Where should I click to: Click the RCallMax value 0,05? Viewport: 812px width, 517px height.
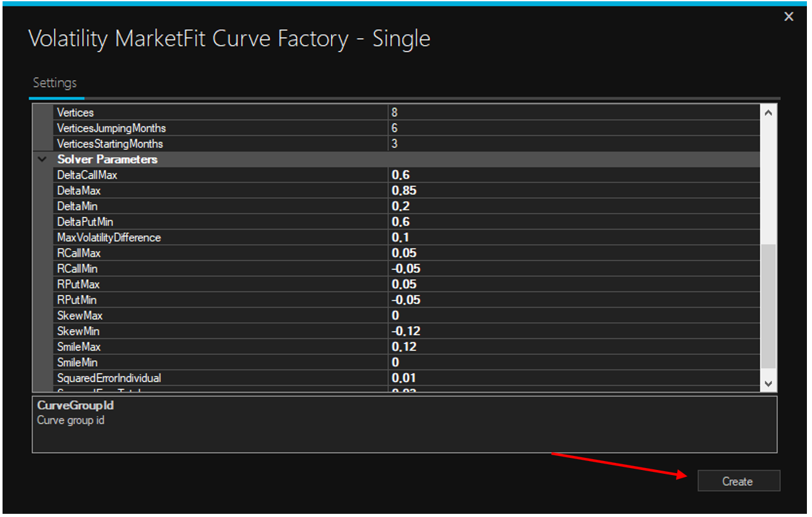point(572,253)
